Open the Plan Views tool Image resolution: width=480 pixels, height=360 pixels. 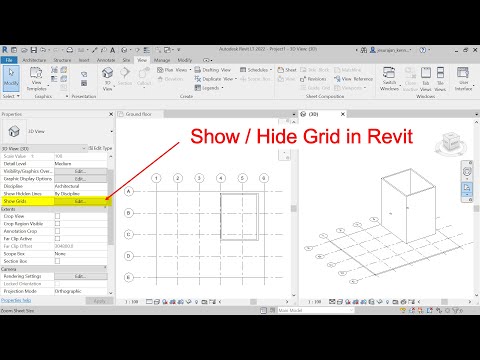pyautogui.click(x=174, y=70)
